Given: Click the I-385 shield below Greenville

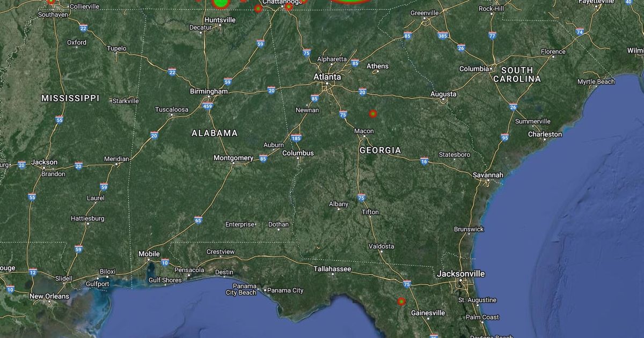Looking at the screenshot, I should pos(442,36).
